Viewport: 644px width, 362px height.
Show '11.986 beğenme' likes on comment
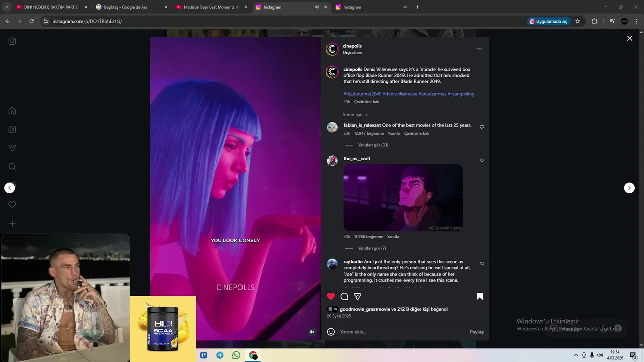coord(368,237)
